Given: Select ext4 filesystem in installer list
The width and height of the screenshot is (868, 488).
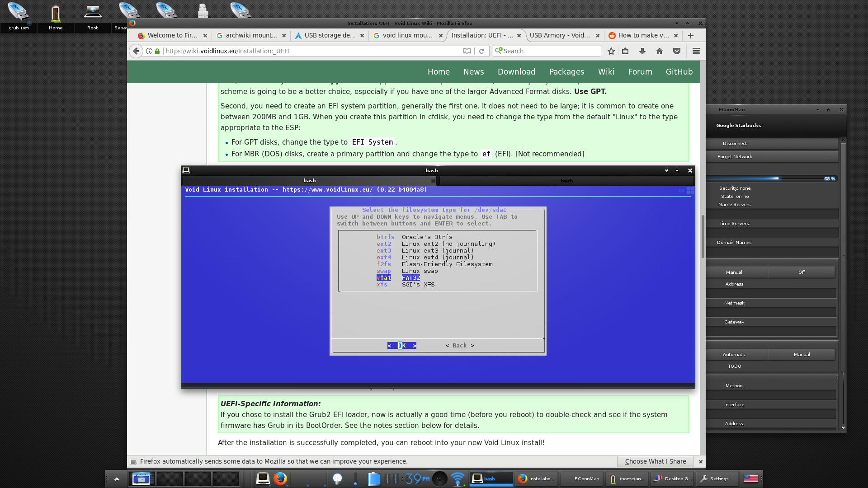Looking at the screenshot, I should tap(425, 258).
